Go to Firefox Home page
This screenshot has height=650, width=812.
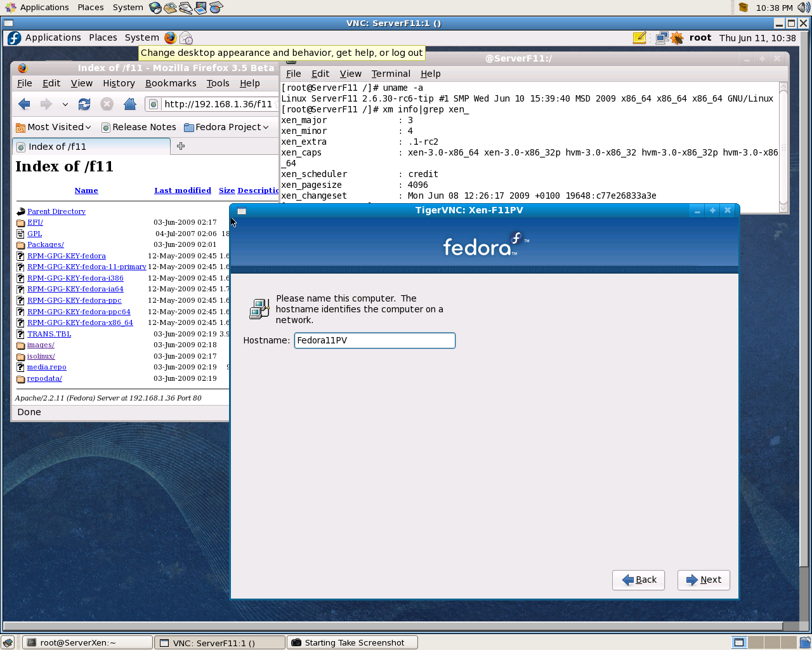pyautogui.click(x=129, y=104)
